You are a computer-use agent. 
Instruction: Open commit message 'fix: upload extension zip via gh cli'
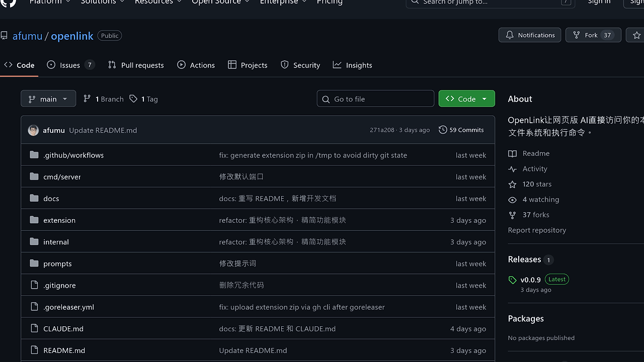pyautogui.click(x=302, y=307)
